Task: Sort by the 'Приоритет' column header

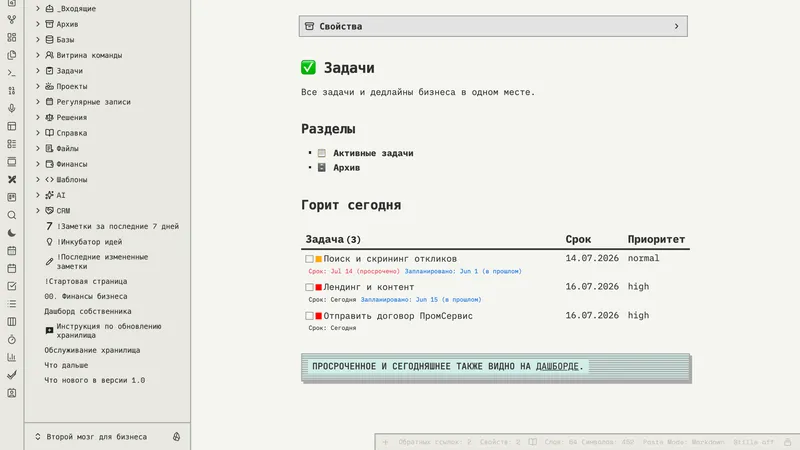Action: point(656,239)
